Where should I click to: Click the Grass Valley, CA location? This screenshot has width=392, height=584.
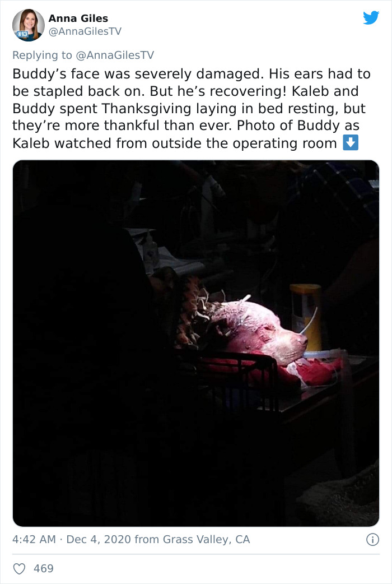(x=206, y=539)
